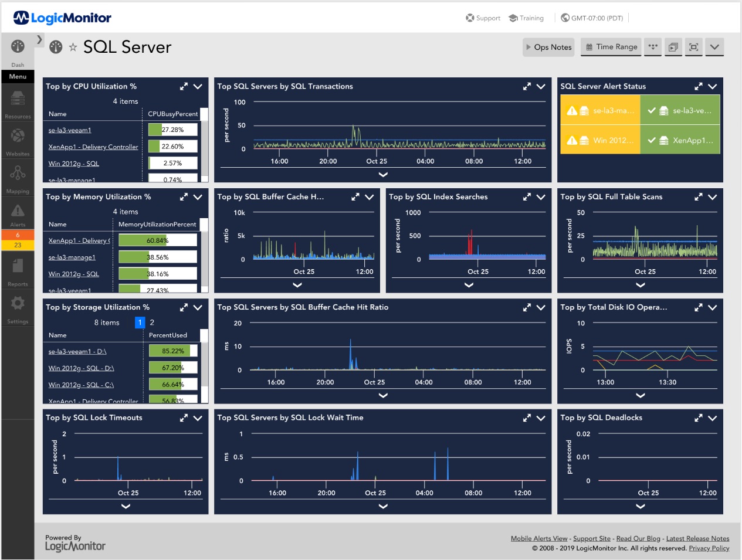Open menu chevron of CPU Utilization widget

(198, 86)
